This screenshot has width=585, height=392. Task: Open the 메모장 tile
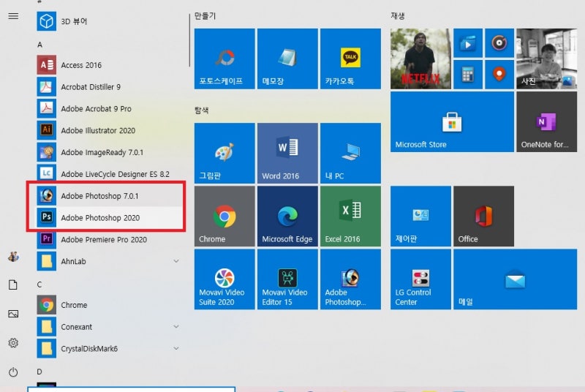point(287,59)
